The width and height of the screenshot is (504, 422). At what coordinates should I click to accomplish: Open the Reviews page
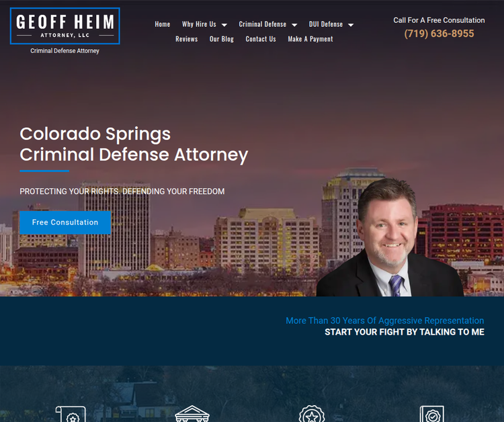pos(186,39)
